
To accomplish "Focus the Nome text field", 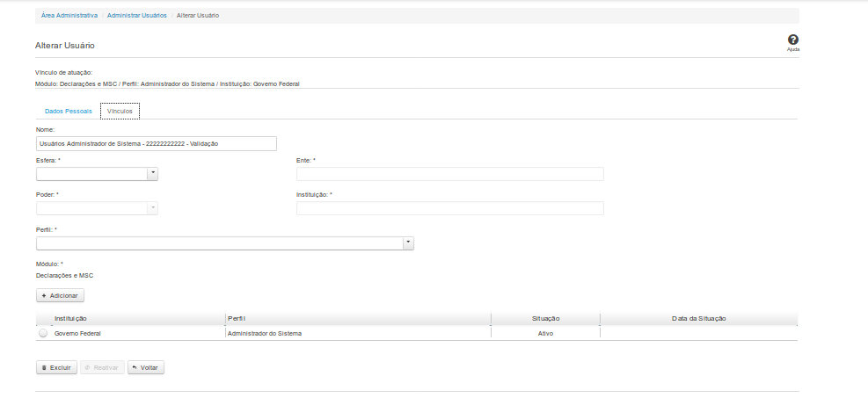I will (x=156, y=143).
